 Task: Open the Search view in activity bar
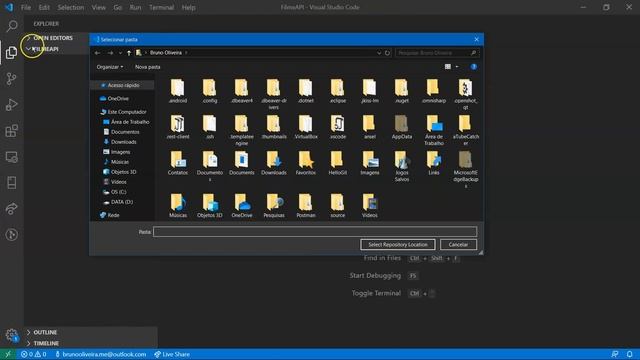click(x=12, y=26)
